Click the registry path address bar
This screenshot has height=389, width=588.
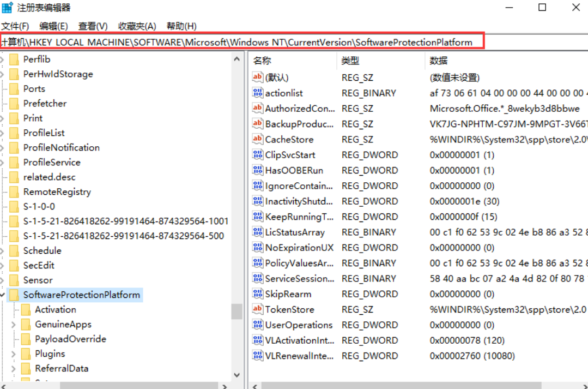(243, 42)
